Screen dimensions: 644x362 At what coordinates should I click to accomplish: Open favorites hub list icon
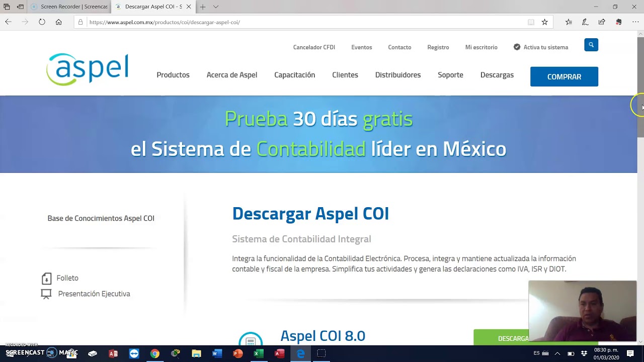coord(569,22)
